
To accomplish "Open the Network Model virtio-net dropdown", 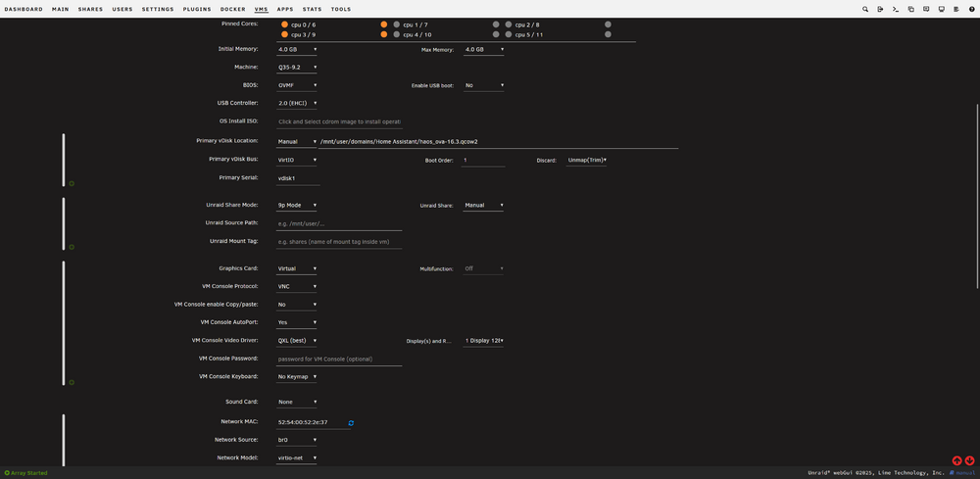I will pos(297,457).
